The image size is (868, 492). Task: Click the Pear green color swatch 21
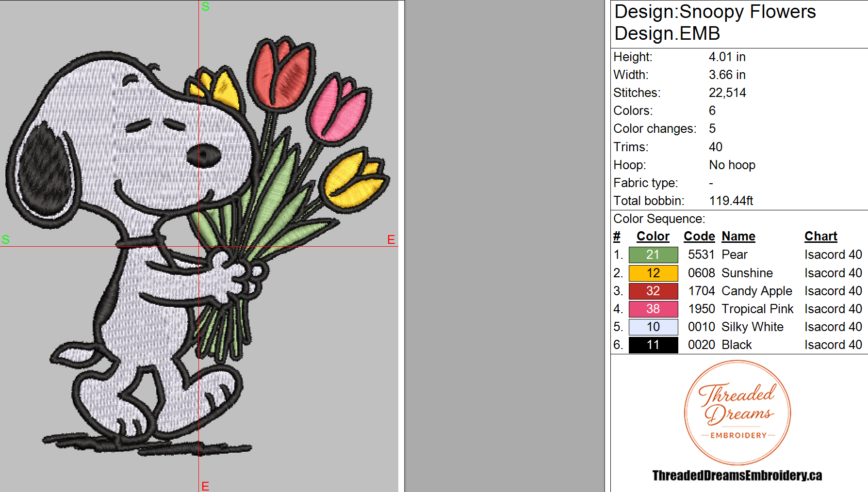click(653, 254)
